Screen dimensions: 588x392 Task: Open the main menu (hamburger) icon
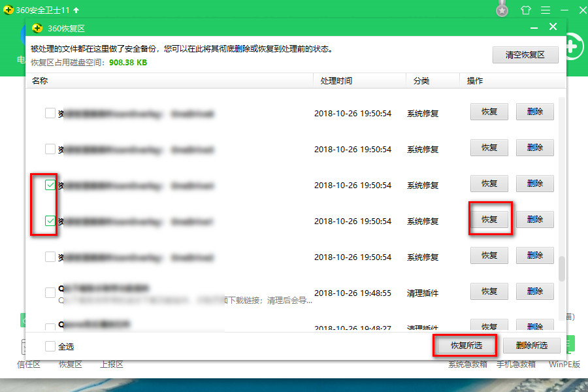(x=546, y=10)
